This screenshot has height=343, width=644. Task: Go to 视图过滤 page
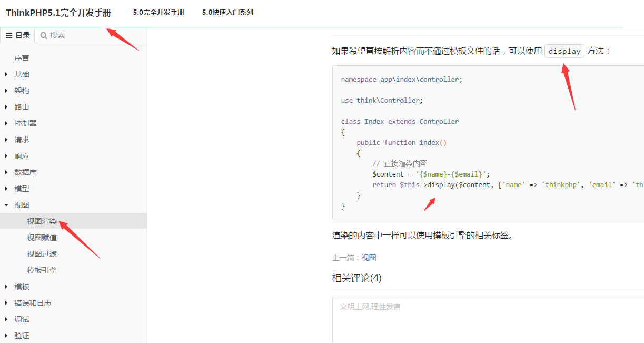click(42, 254)
